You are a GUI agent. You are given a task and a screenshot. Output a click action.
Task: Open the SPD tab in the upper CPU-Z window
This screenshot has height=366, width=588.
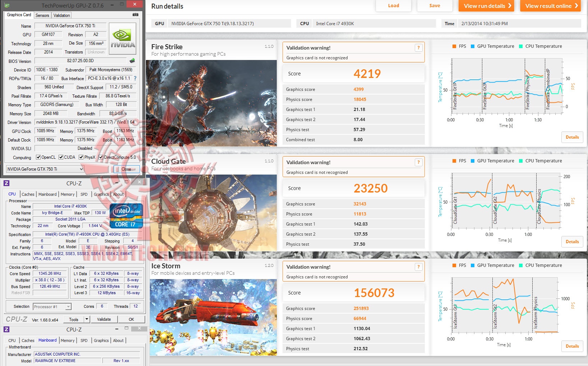point(84,194)
